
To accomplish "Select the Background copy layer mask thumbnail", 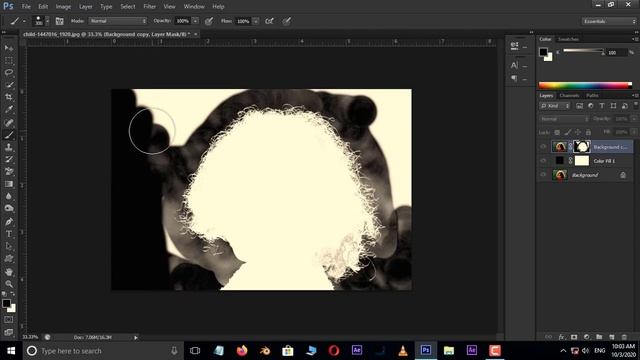I will pyautogui.click(x=582, y=147).
